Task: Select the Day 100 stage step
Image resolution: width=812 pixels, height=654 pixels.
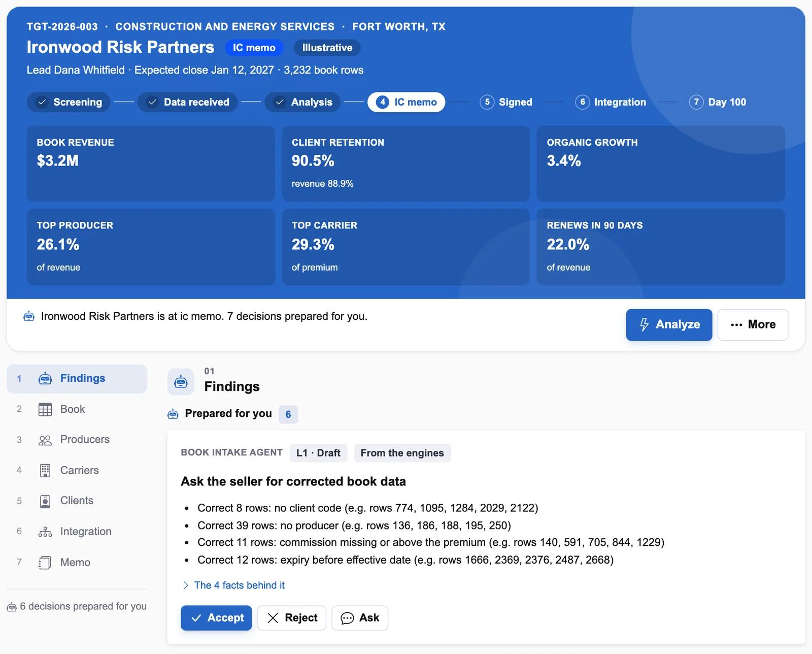Action: pyautogui.click(x=717, y=102)
